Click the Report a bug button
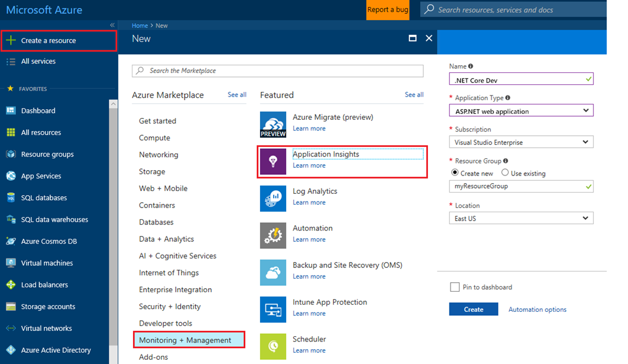The height and width of the screenshot is (364, 628). [x=388, y=10]
